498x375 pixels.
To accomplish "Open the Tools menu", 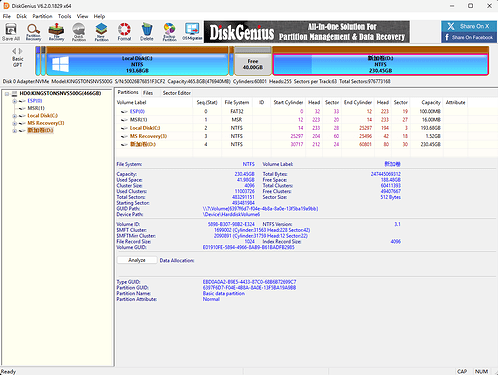I will click(x=65, y=16).
